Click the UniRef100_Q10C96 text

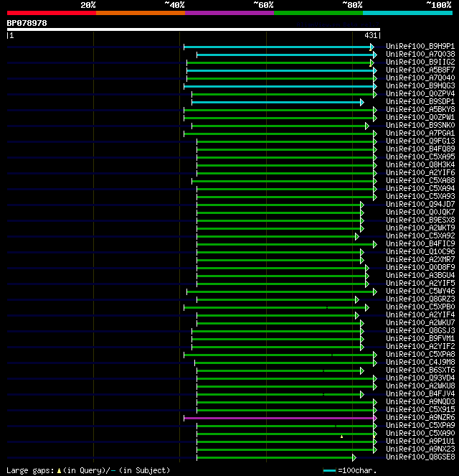(x=420, y=251)
